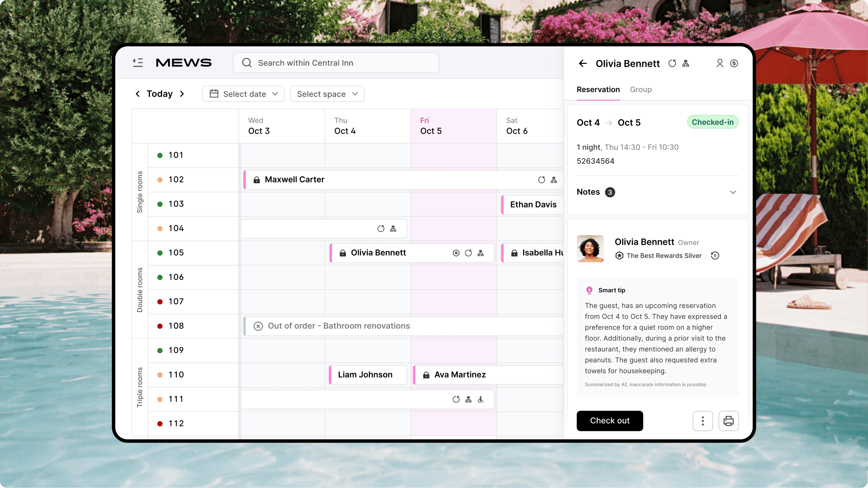
Task: Go to next day arrow
Action: [x=182, y=94]
